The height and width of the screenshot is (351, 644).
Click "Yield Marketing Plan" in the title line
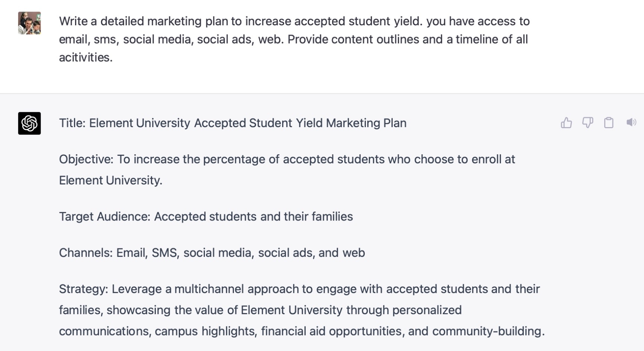click(351, 123)
